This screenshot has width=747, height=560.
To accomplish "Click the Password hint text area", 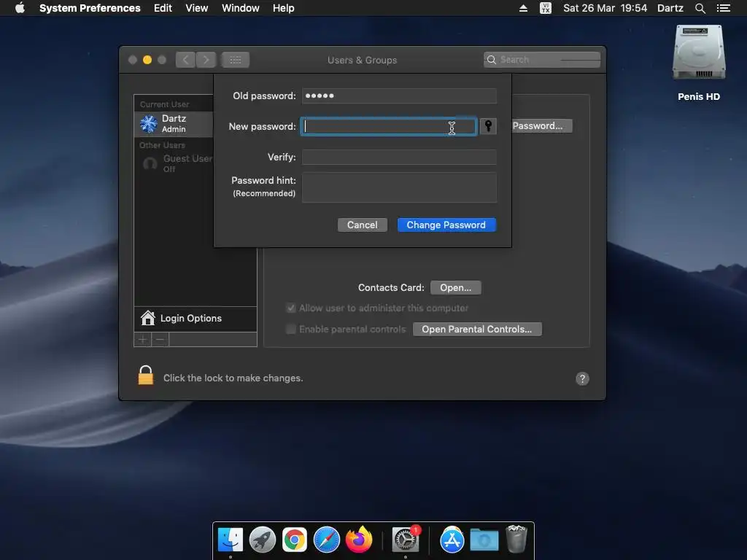I will (x=399, y=187).
